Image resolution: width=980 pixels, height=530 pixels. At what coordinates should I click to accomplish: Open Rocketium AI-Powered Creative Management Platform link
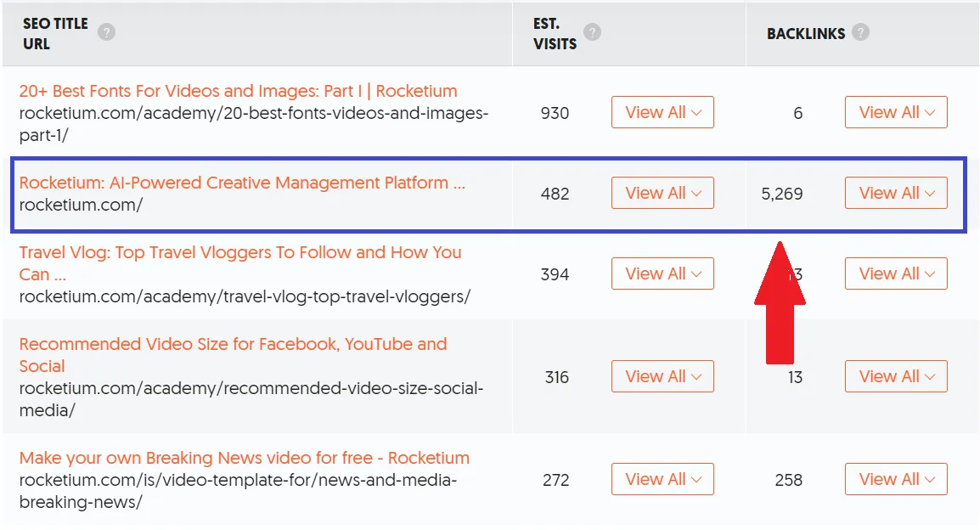coord(242,183)
